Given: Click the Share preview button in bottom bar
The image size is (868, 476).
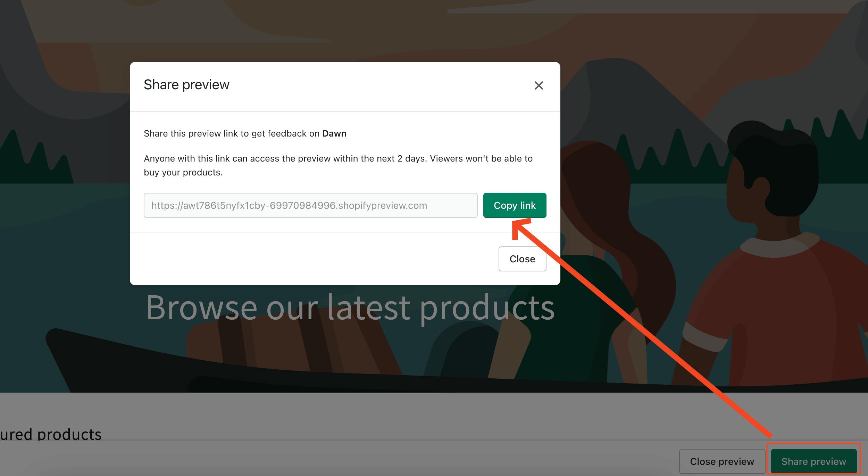Looking at the screenshot, I should click(813, 461).
